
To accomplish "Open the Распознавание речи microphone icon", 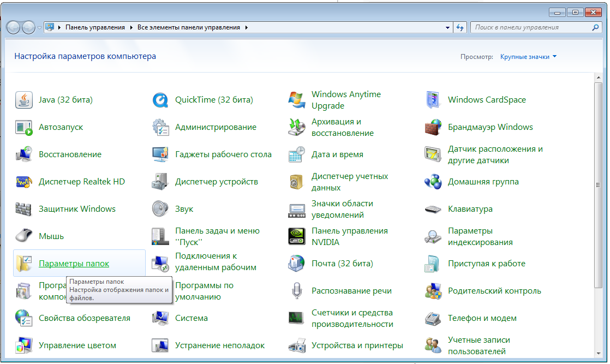I will tap(297, 291).
